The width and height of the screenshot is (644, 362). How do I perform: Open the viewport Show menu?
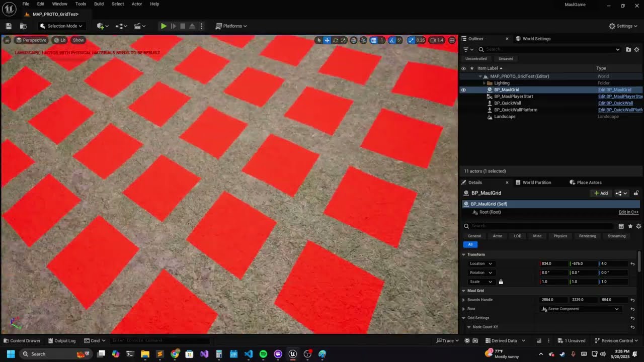tap(78, 40)
